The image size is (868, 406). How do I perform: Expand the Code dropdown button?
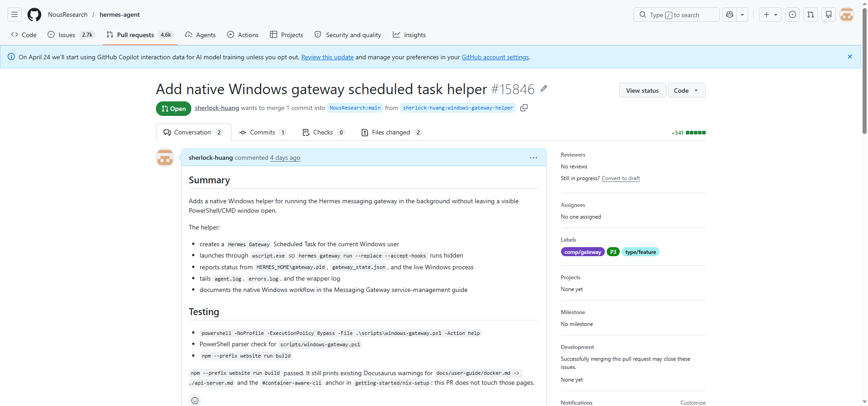687,91
